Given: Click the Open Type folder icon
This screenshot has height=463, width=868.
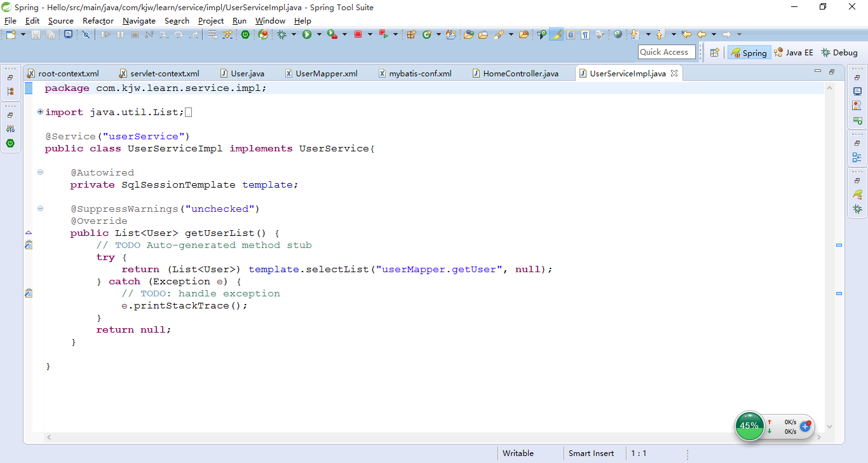Looking at the screenshot, I should coord(468,34).
